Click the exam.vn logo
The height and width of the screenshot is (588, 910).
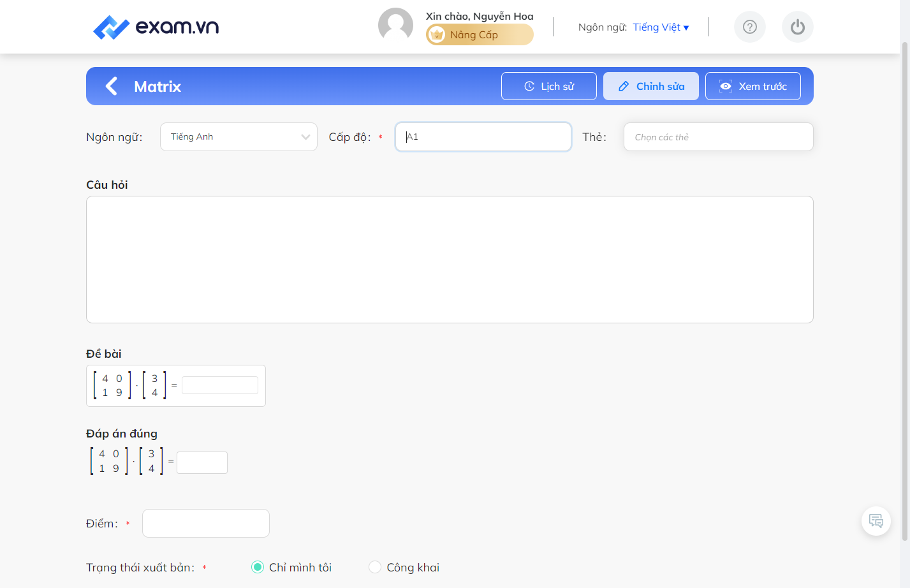(x=156, y=27)
